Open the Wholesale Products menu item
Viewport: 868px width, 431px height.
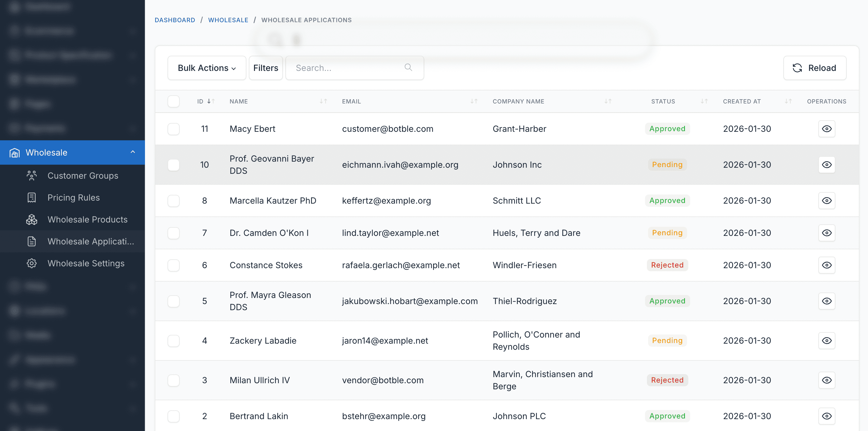point(87,219)
